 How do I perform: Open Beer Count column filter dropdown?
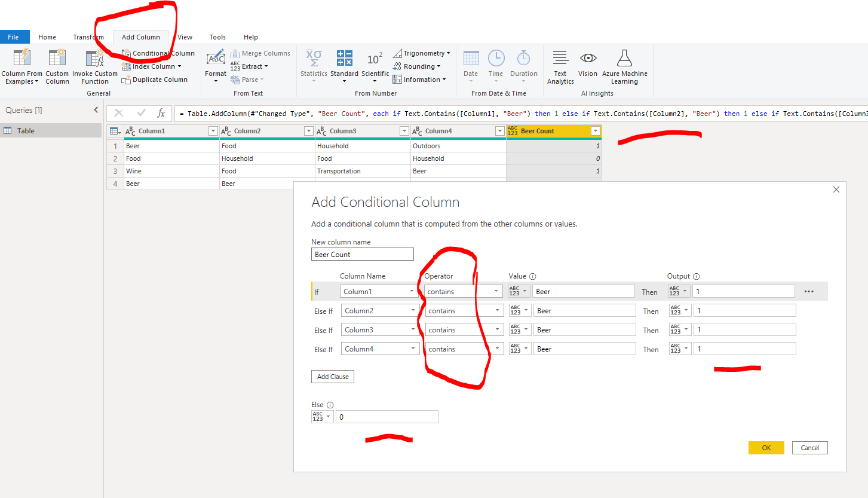click(595, 131)
